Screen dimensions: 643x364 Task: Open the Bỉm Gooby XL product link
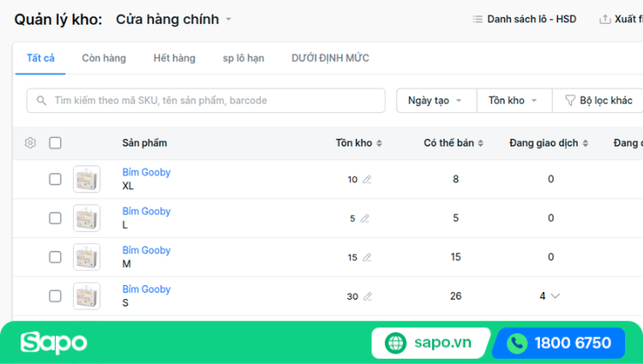pyautogui.click(x=147, y=172)
